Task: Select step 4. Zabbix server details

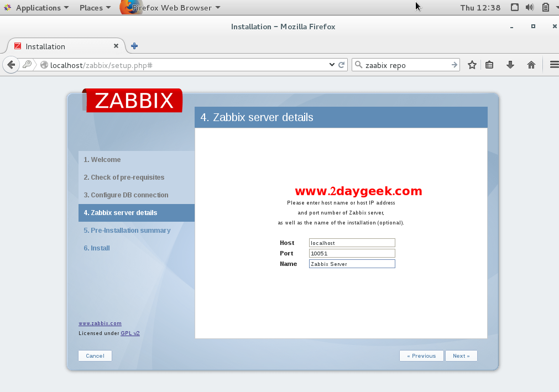Action: pos(137,213)
